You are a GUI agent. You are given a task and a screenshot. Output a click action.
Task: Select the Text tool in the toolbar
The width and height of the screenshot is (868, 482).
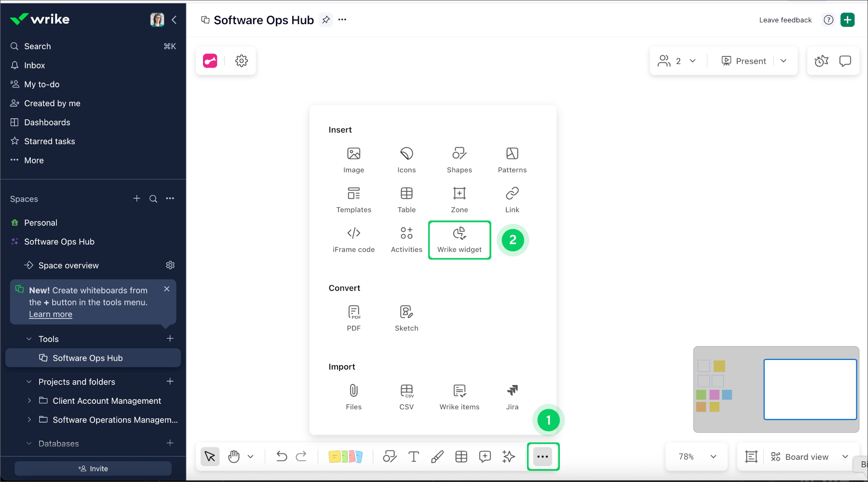click(413, 456)
